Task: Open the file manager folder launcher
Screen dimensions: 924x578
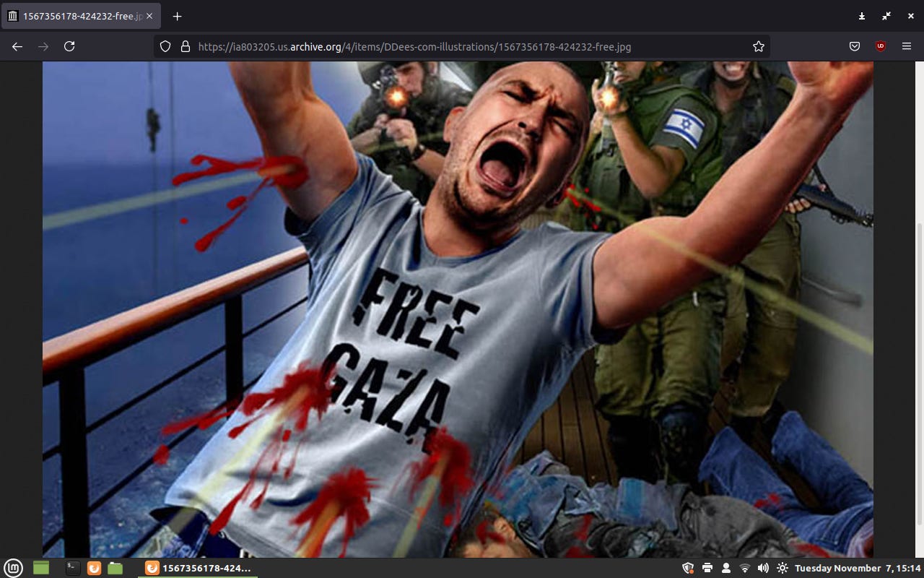Action: (x=115, y=568)
